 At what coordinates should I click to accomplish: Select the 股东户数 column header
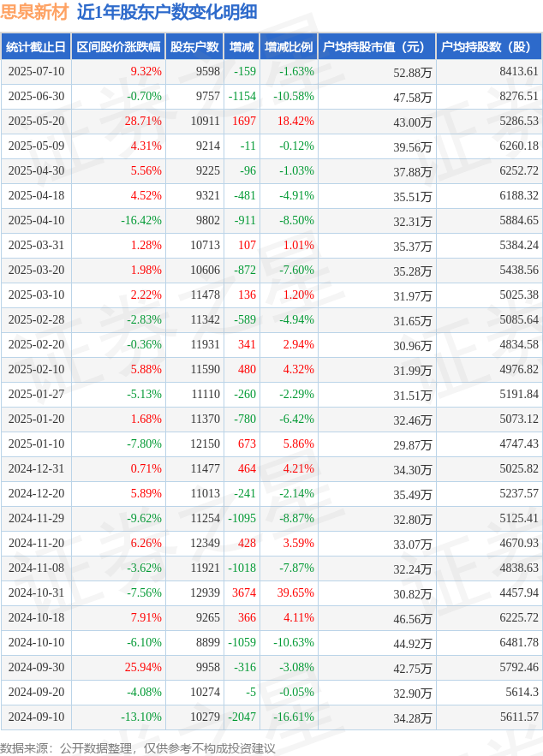point(194,47)
